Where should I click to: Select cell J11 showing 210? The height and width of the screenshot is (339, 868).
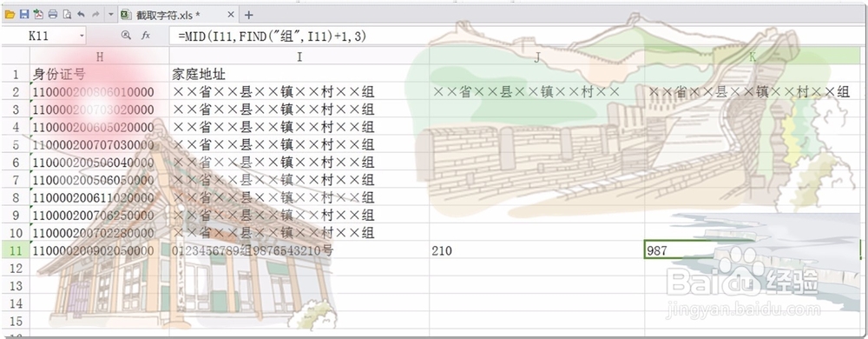[x=537, y=250]
